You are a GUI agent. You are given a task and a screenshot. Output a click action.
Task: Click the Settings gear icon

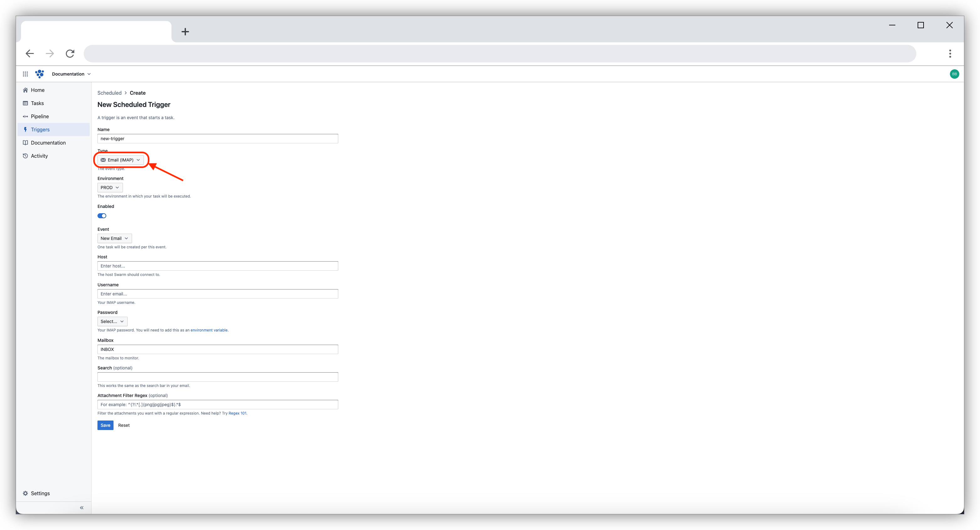25,493
